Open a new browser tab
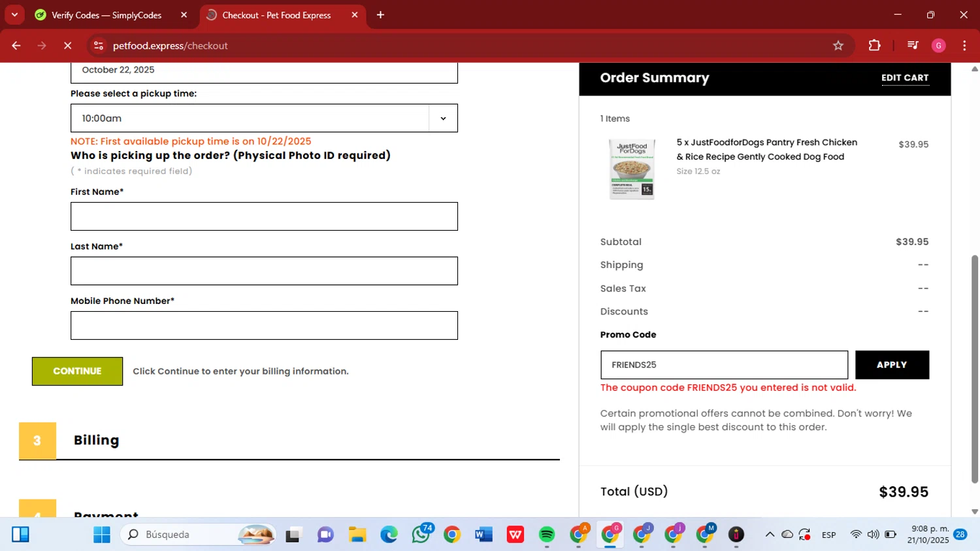 (x=380, y=15)
